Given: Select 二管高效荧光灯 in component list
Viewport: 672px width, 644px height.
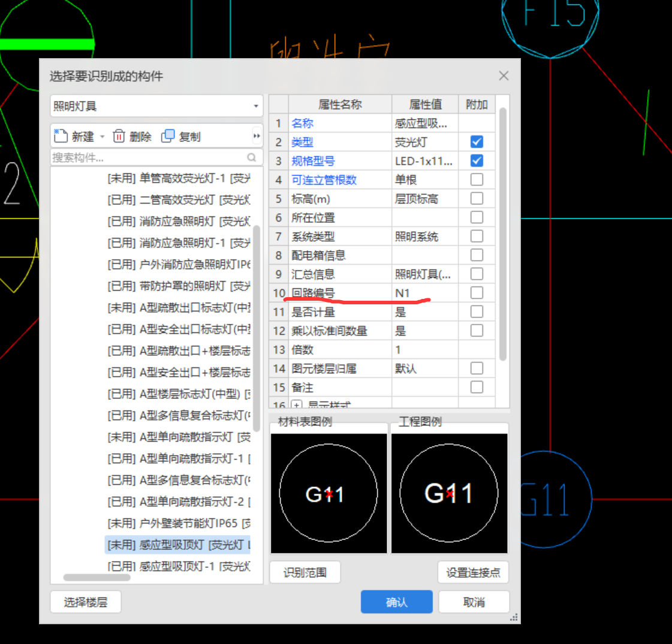Looking at the screenshot, I should 179,199.
